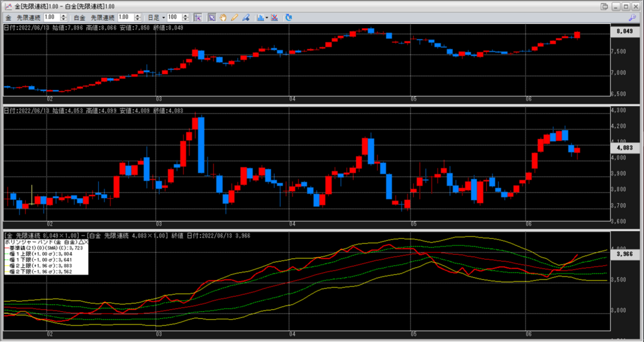
Task: Click the gold price tag 8,049
Action: (625, 30)
